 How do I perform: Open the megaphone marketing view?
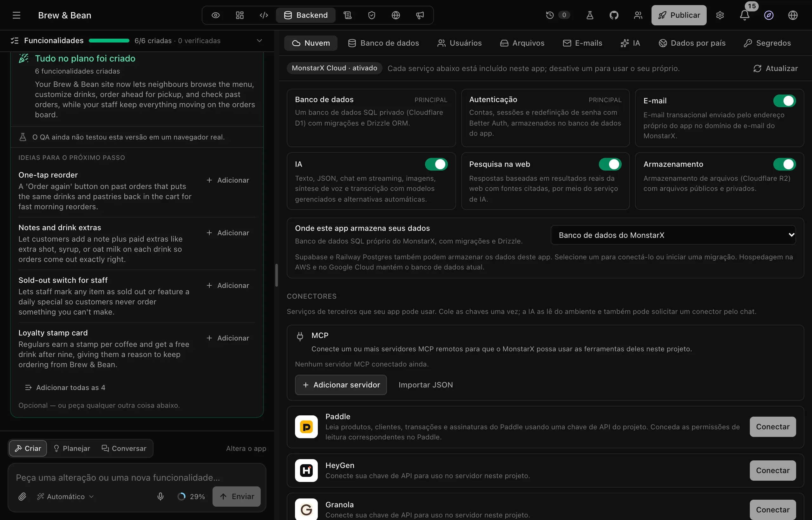click(x=420, y=15)
